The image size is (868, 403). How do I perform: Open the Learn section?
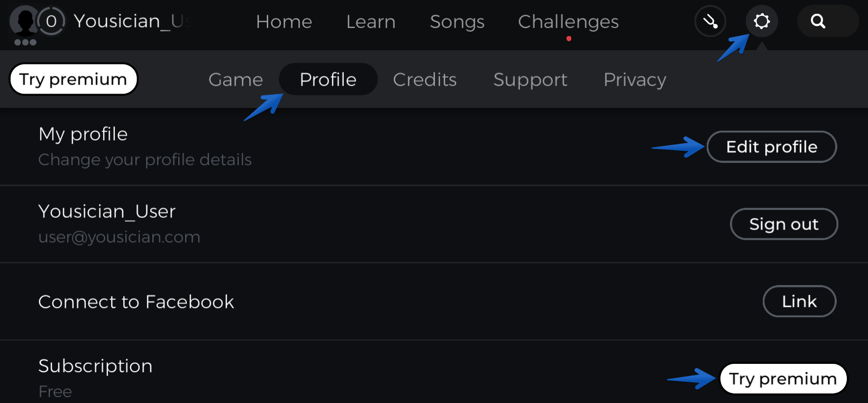click(x=371, y=22)
